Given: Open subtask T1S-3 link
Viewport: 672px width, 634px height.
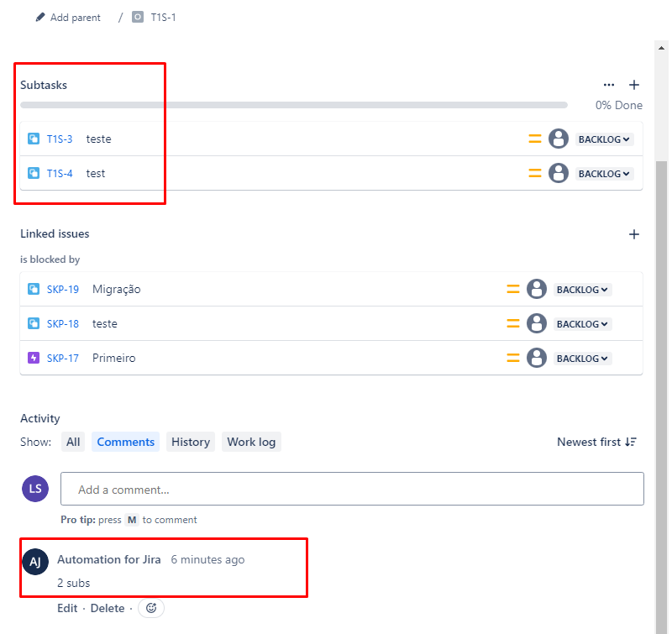Looking at the screenshot, I should pyautogui.click(x=60, y=139).
